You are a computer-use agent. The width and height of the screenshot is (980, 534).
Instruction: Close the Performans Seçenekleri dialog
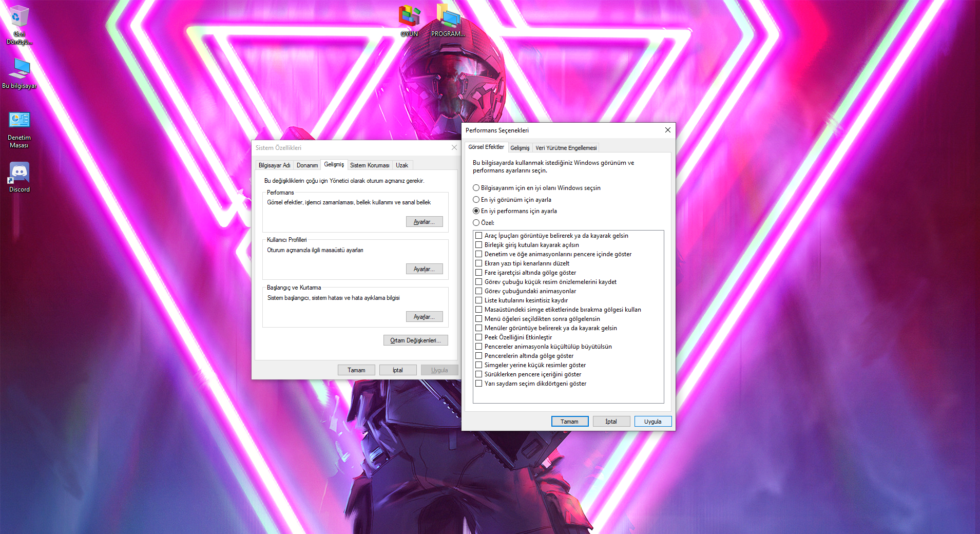[668, 130]
